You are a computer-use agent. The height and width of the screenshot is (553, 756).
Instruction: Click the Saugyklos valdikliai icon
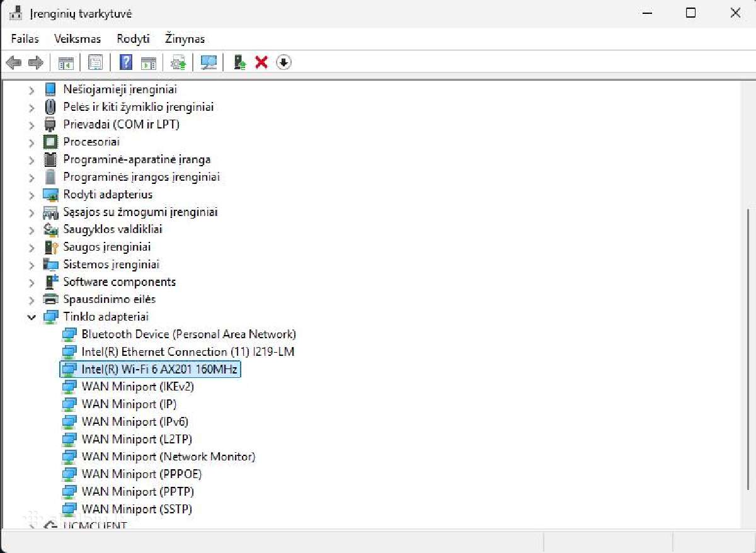pos(50,229)
